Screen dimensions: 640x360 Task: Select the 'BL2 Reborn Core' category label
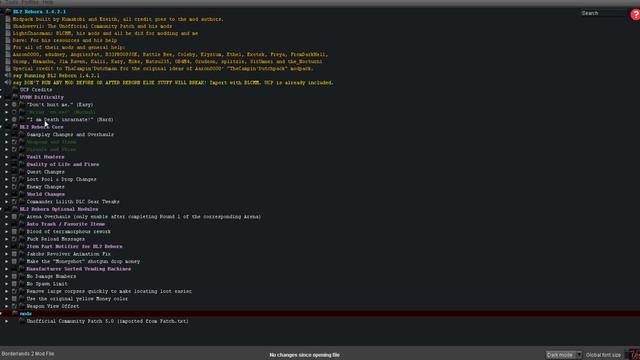click(42, 127)
